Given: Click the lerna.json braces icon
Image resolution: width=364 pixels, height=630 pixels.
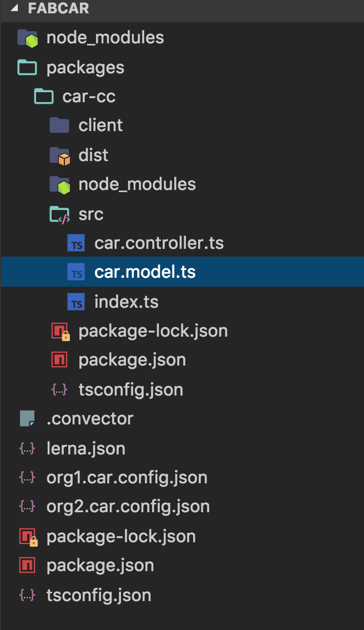Looking at the screenshot, I should pos(28,448).
